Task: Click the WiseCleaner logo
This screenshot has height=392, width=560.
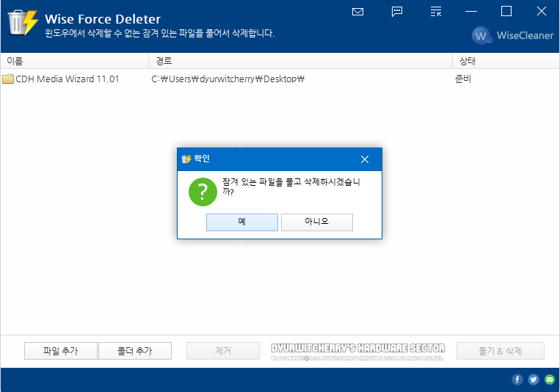Action: [512, 35]
